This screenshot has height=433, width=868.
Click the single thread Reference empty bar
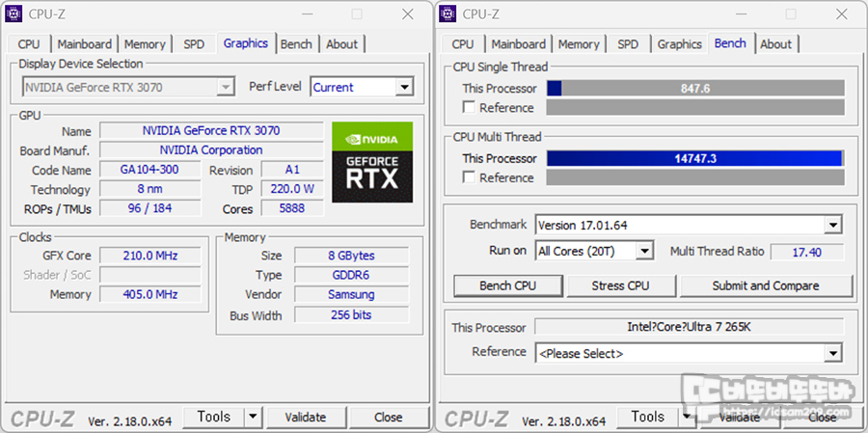695,107
